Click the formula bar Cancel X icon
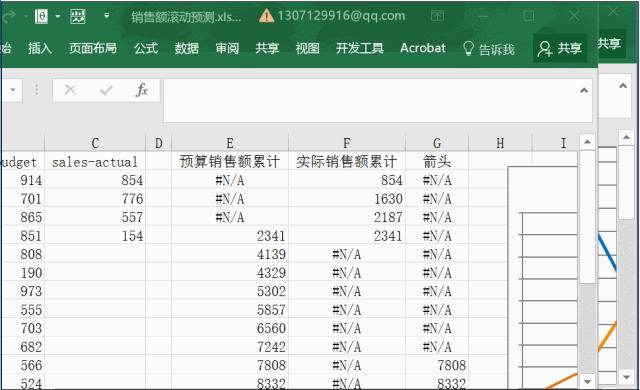 (70, 90)
